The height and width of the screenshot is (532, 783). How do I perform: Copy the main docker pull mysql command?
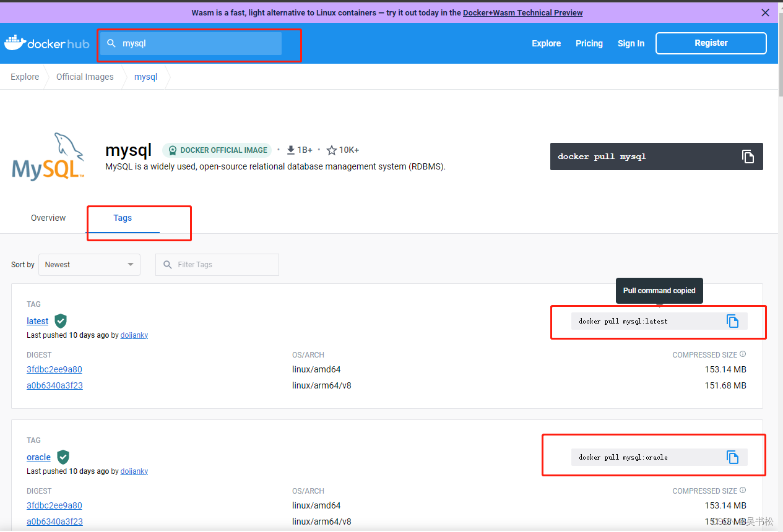(x=748, y=157)
